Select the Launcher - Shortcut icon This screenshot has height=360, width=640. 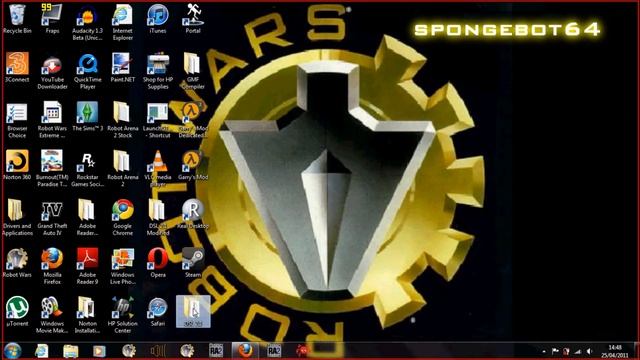[x=158, y=120]
